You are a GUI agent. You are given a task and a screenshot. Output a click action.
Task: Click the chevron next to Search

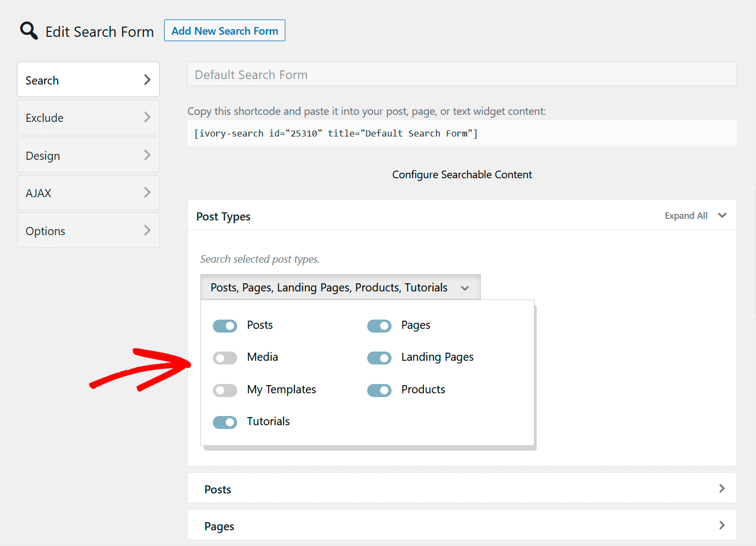[x=147, y=80]
